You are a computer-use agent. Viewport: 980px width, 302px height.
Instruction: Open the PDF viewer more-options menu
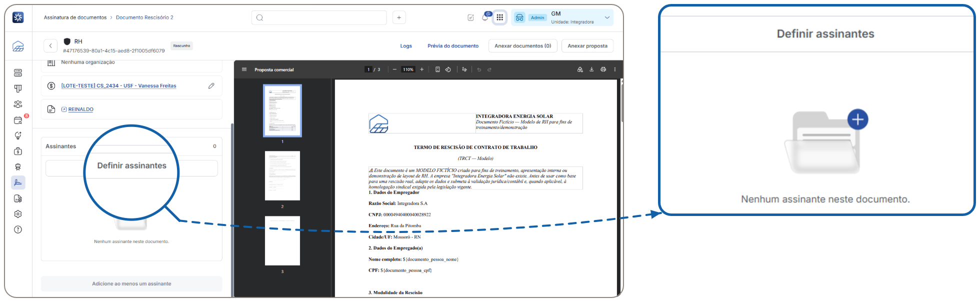(x=615, y=69)
